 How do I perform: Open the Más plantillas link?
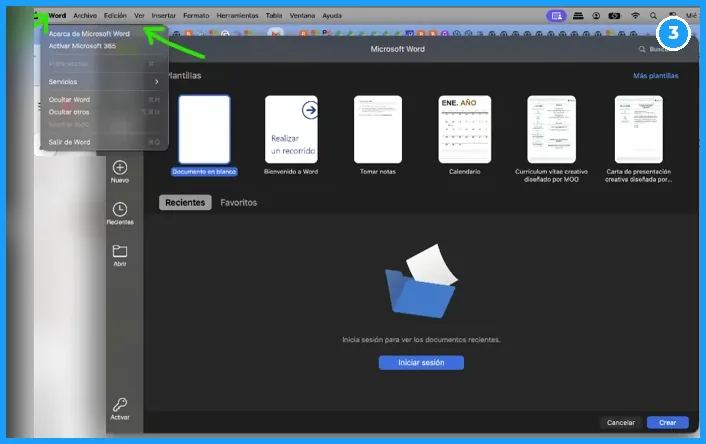(656, 76)
